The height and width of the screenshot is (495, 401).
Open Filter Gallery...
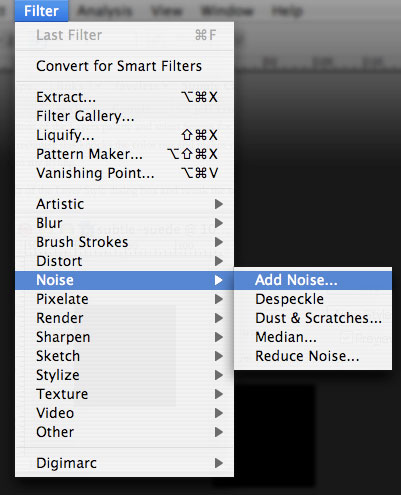124,116
